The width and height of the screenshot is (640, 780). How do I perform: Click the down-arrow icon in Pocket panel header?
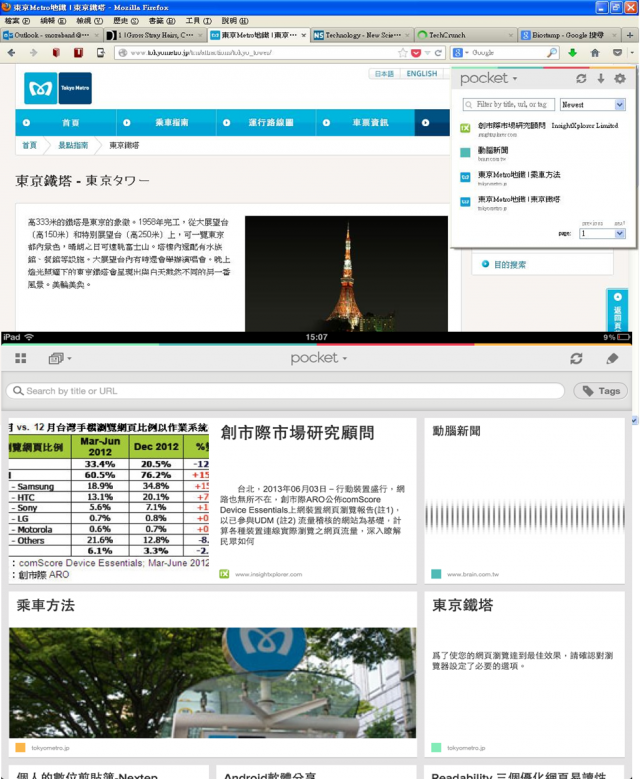(601, 79)
